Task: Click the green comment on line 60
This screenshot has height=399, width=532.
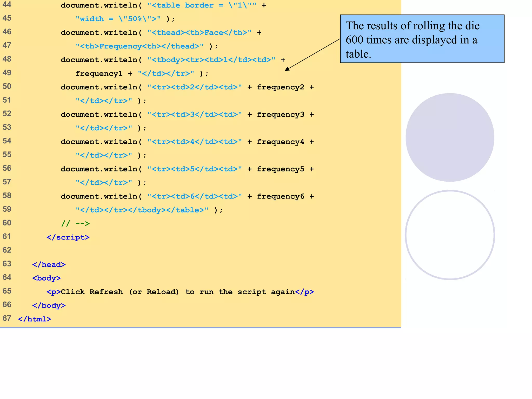Action: [75, 223]
